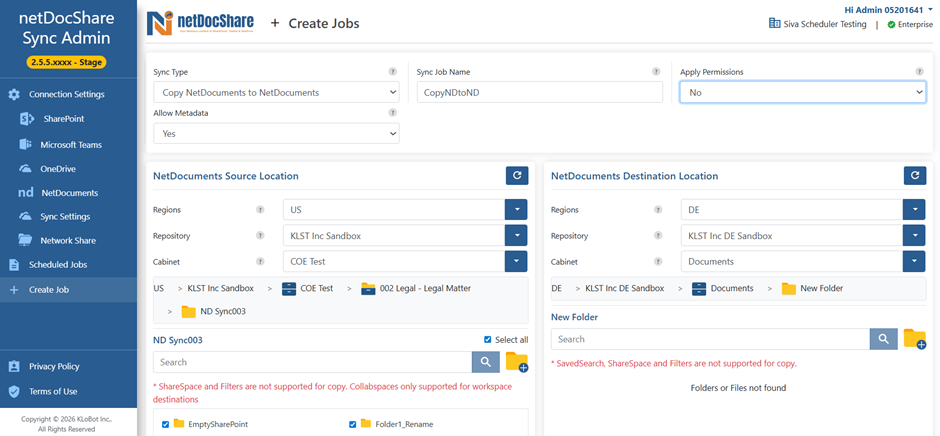
Task: Click the source search magnifier button
Action: [x=486, y=362]
